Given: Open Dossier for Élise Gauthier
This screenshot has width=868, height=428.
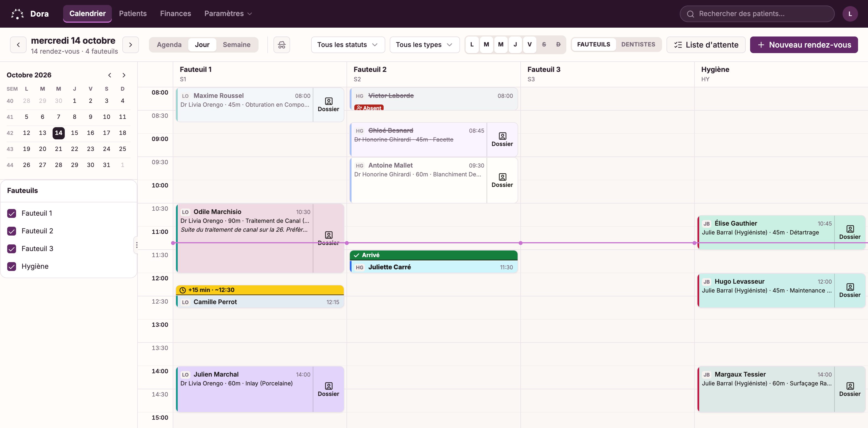Looking at the screenshot, I should 849,233.
